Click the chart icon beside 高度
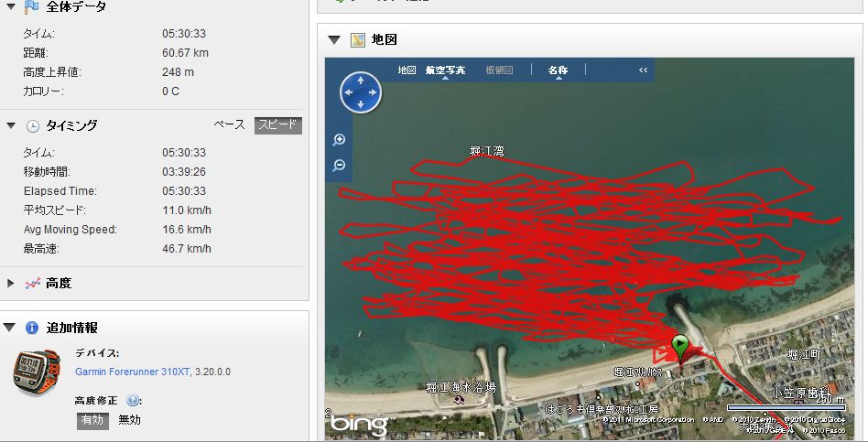Image resolution: width=868 pixels, height=442 pixels. pos(33,284)
